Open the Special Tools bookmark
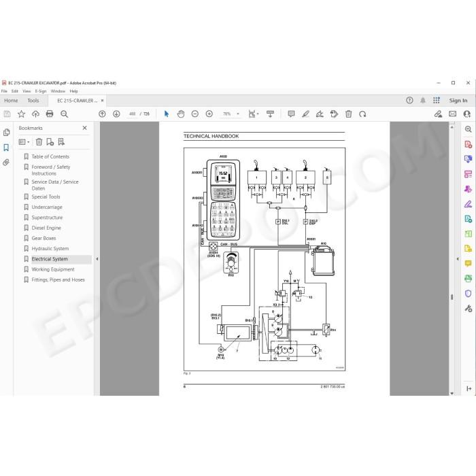Image resolution: width=476 pixels, height=476 pixels. point(46,197)
